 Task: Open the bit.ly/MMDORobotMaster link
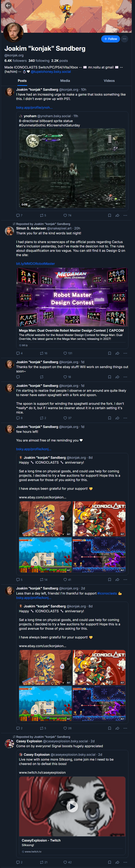35,264
